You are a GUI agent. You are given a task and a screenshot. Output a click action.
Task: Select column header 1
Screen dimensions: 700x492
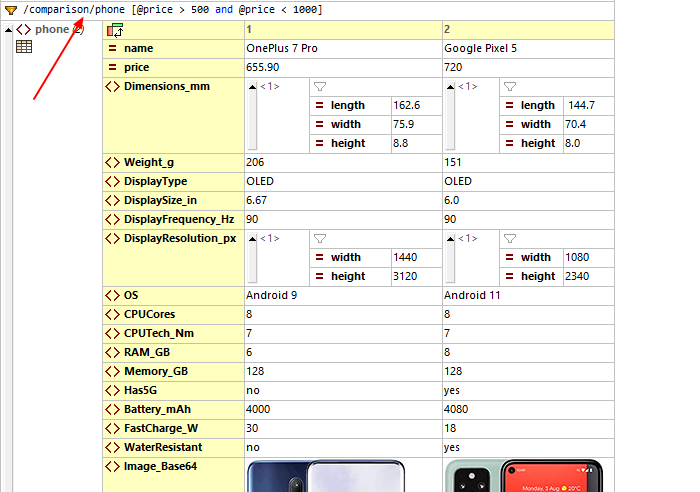pos(342,30)
